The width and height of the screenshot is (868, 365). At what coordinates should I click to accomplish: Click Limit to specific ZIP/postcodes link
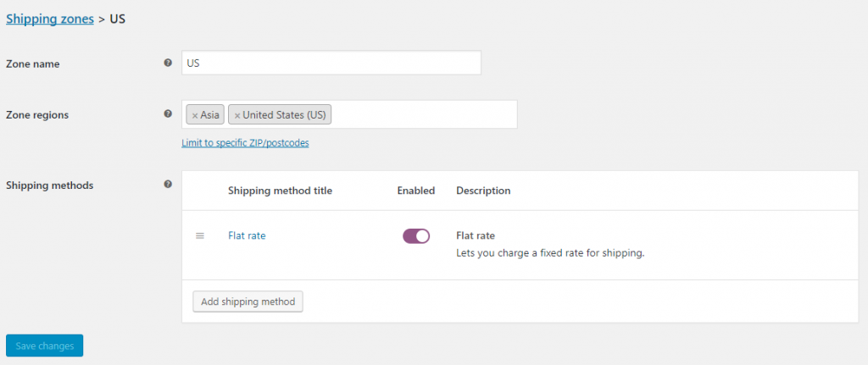coord(245,142)
